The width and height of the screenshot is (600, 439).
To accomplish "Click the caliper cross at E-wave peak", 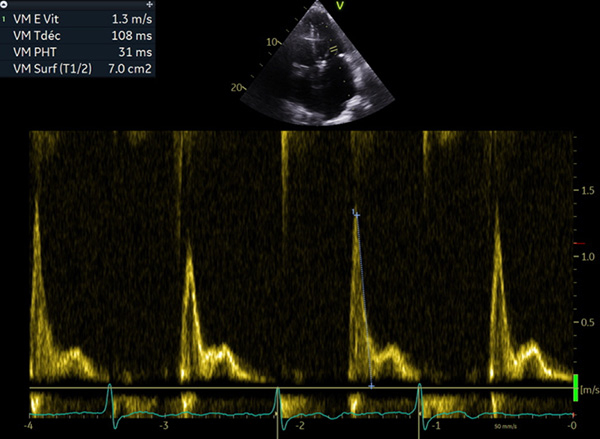I will (355, 212).
